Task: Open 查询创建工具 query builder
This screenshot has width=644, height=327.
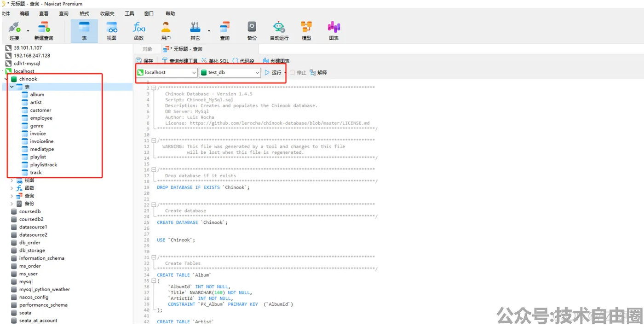Action: [x=179, y=61]
